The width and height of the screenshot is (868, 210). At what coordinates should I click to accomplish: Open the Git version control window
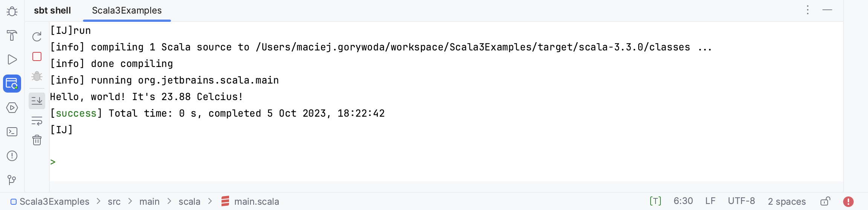12,180
